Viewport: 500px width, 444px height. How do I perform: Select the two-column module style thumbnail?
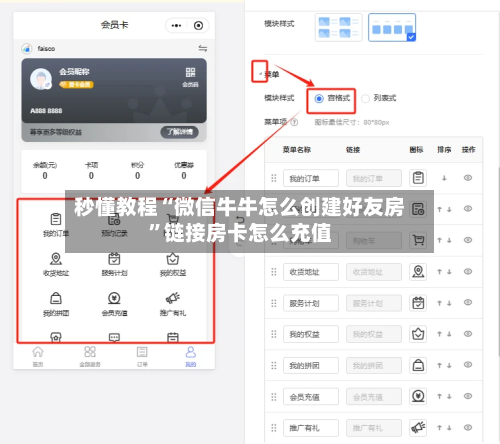(339, 27)
